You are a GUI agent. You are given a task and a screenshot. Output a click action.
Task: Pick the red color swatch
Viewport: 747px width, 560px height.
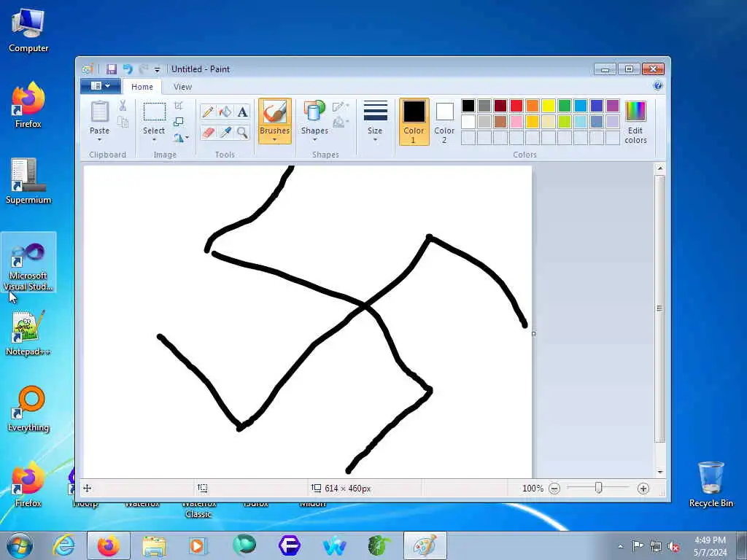click(516, 106)
